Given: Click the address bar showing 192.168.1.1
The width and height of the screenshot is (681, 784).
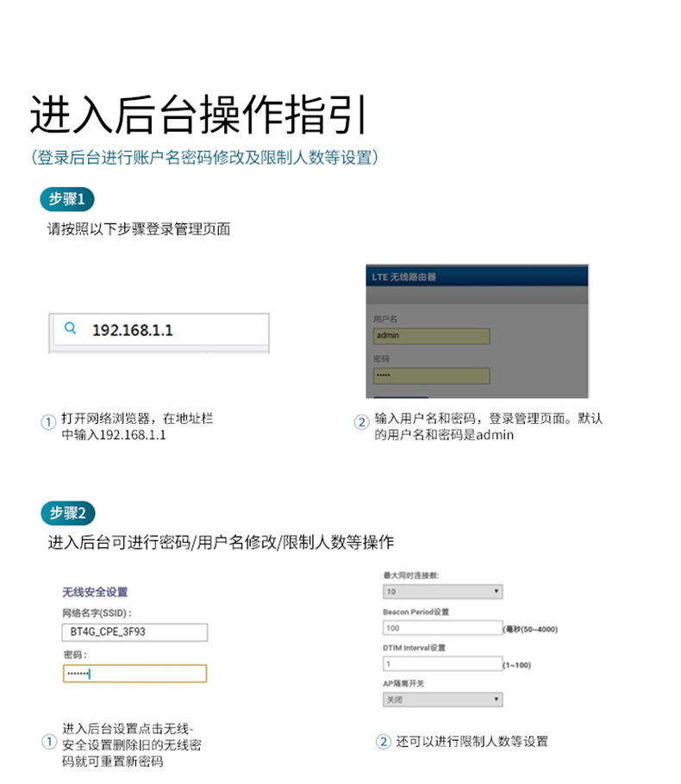Looking at the screenshot, I should [161, 329].
